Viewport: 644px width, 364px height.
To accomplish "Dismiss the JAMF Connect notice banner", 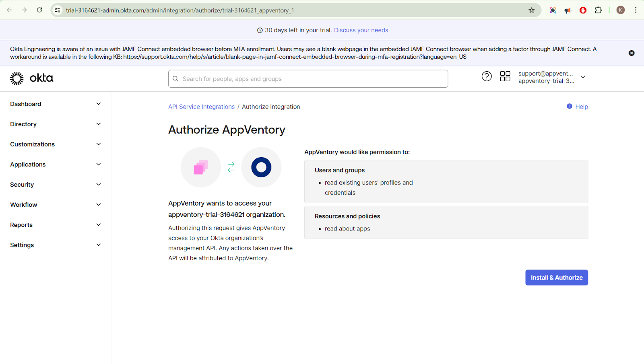I will tap(632, 53).
